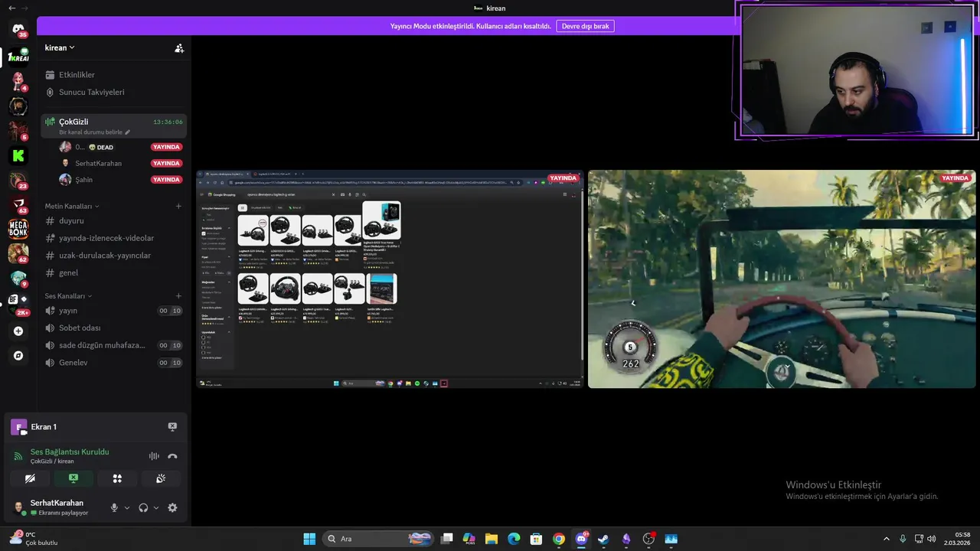
Task: Edit channel status pencil icon
Action: [x=128, y=132]
